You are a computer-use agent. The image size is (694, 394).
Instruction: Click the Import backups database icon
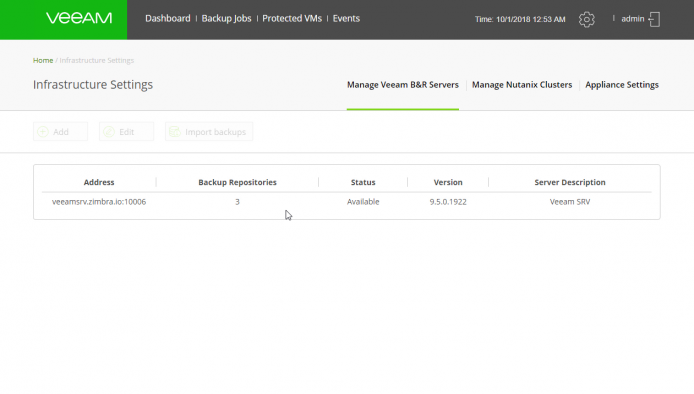coord(175,132)
